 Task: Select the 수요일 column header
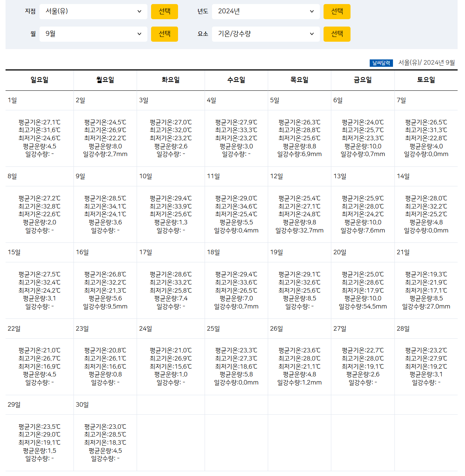(x=236, y=80)
